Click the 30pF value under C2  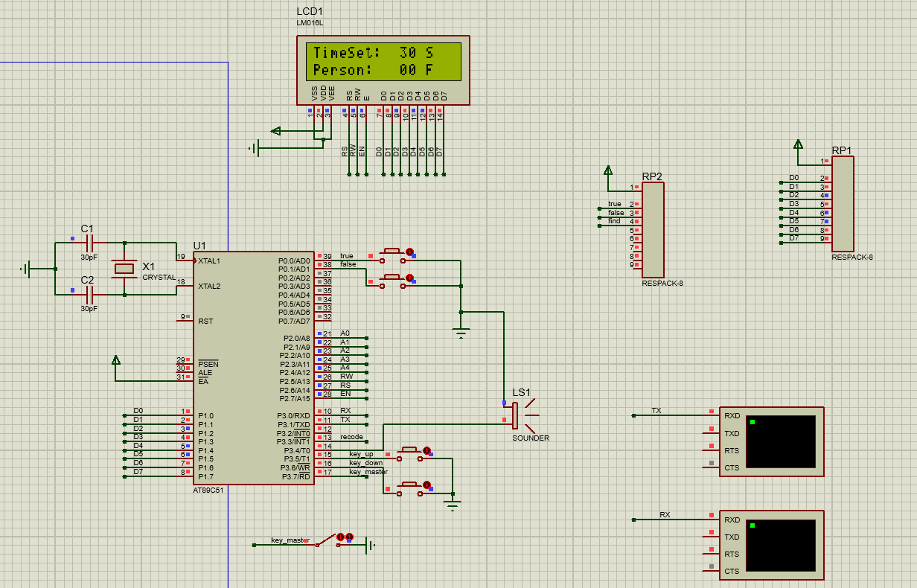pyautogui.click(x=89, y=308)
